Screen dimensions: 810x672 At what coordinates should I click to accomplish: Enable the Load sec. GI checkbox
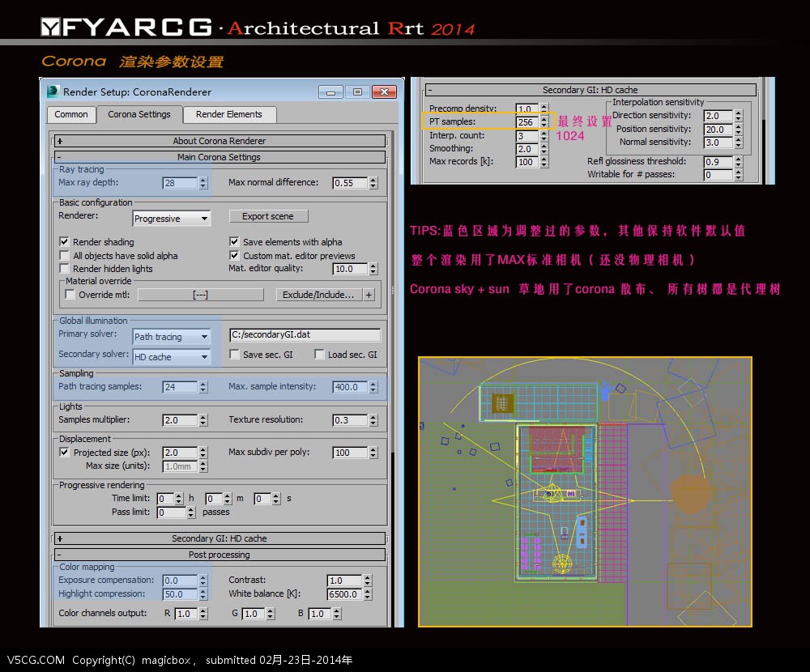319,355
